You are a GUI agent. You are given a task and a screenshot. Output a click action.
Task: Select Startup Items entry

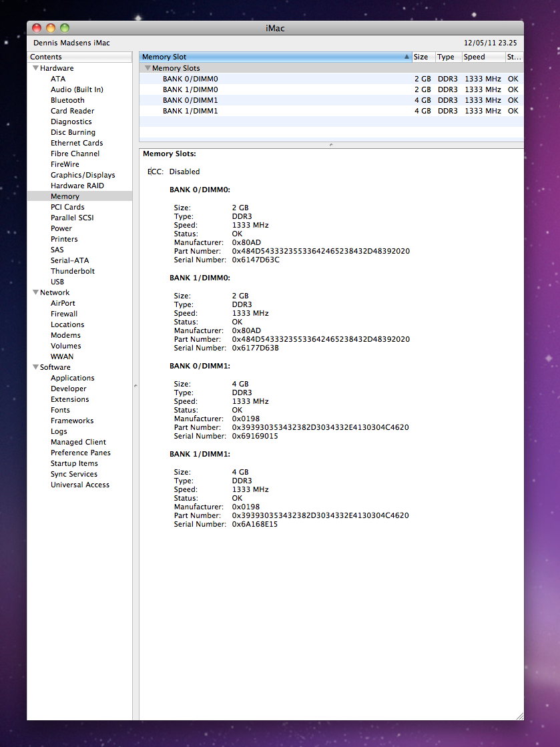(x=74, y=463)
